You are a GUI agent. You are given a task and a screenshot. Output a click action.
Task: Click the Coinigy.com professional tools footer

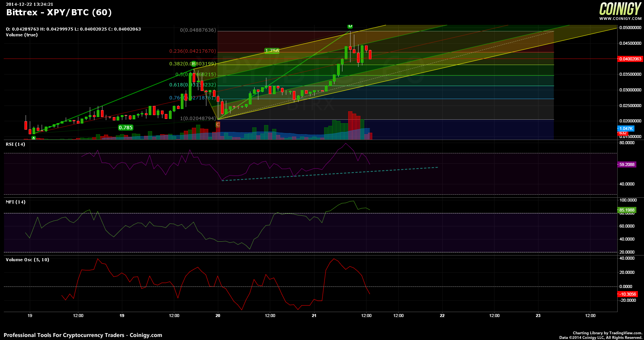83,335
